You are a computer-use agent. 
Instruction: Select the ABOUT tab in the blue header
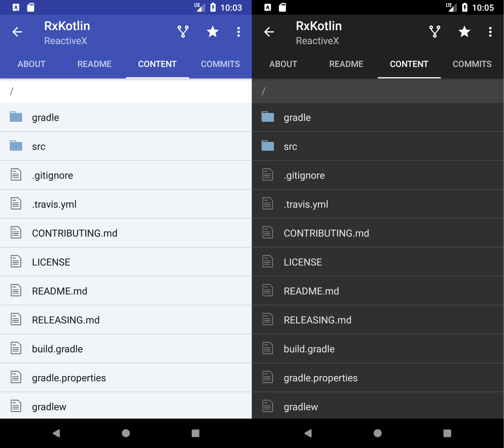(x=31, y=64)
